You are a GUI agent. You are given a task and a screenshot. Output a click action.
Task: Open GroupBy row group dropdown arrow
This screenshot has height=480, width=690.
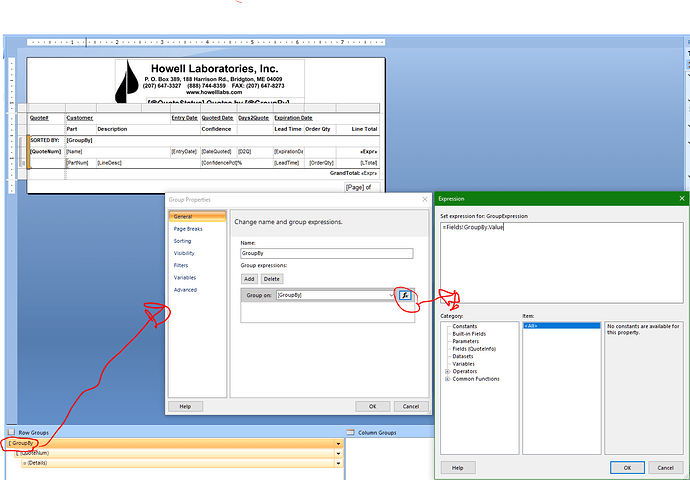click(338, 443)
